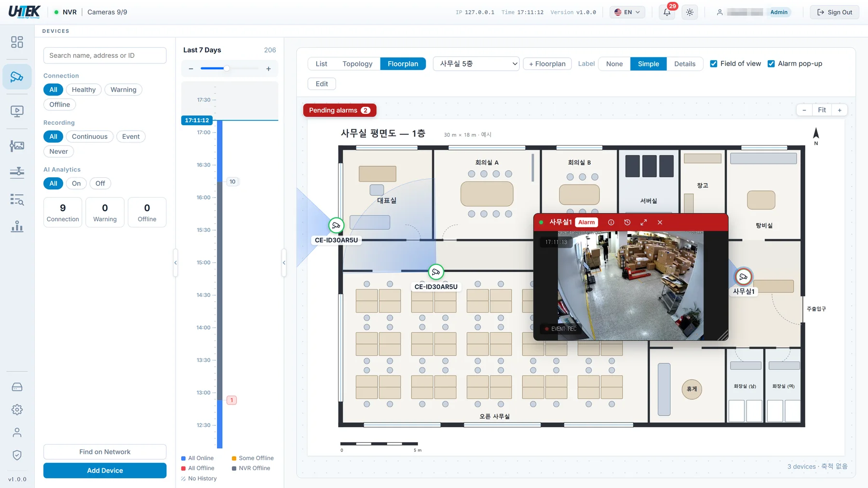Switch to the Topology view tab
This screenshot has width=868, height=488.
pyautogui.click(x=357, y=64)
